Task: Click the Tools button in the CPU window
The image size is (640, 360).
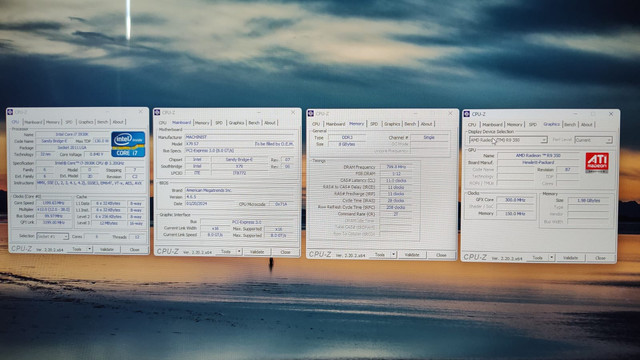Action: click(77, 249)
